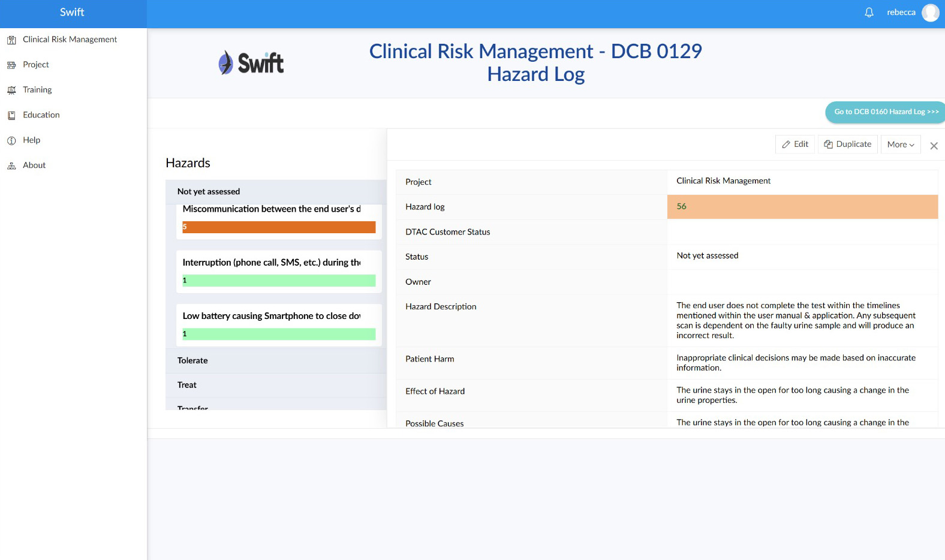Click the notification bell icon
This screenshot has width=945, height=560.
coord(869,13)
